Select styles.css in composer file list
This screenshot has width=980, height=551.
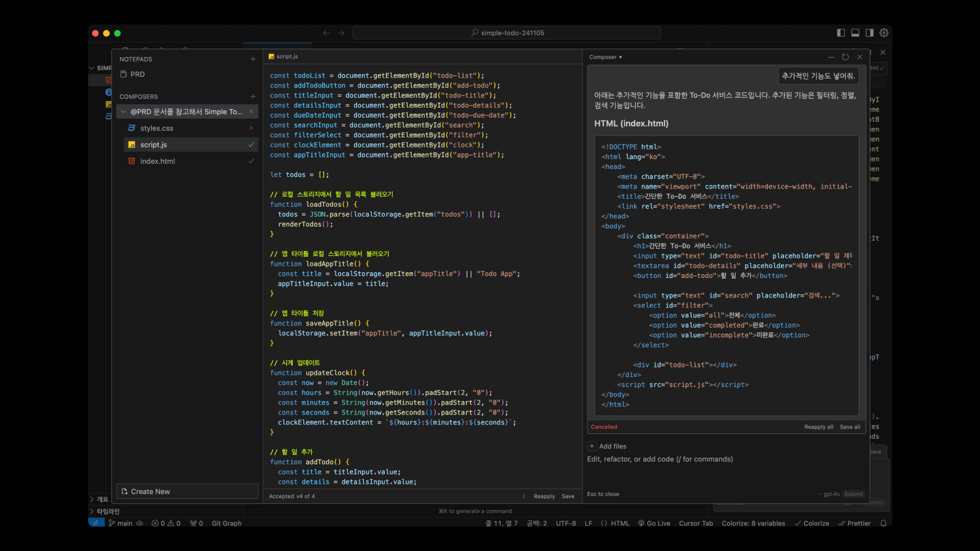click(157, 129)
